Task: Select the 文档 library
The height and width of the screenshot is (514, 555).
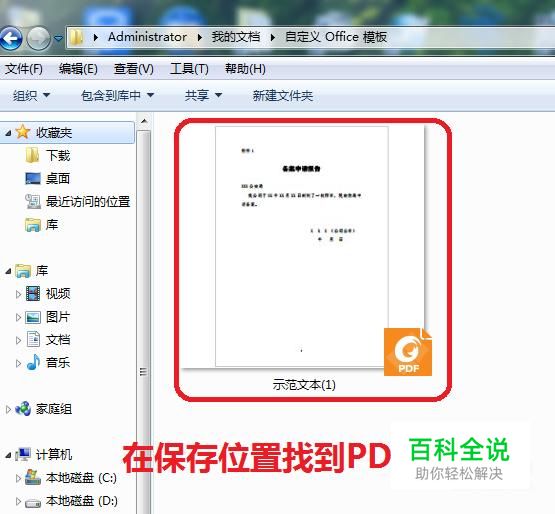Action: (58, 340)
